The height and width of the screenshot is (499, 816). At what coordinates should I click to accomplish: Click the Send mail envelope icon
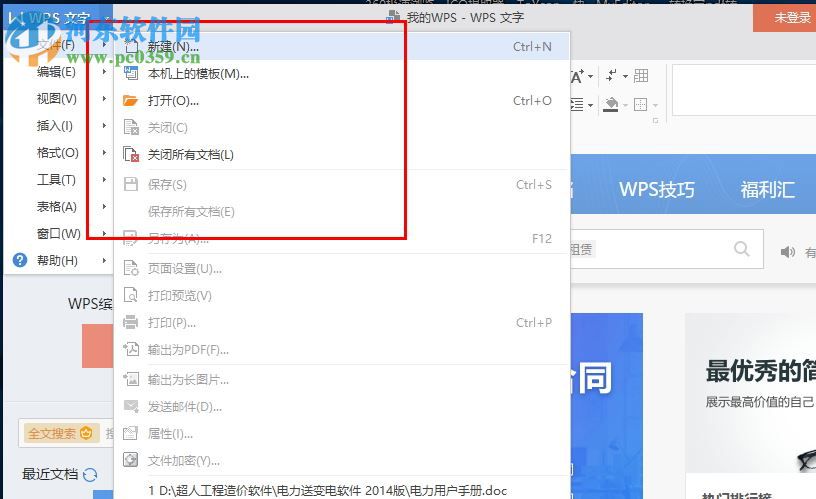(131, 406)
